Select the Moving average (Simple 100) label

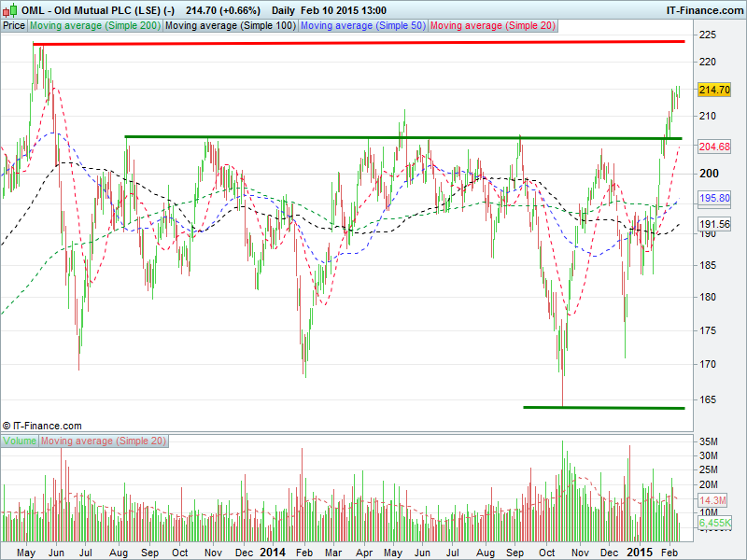point(231,26)
